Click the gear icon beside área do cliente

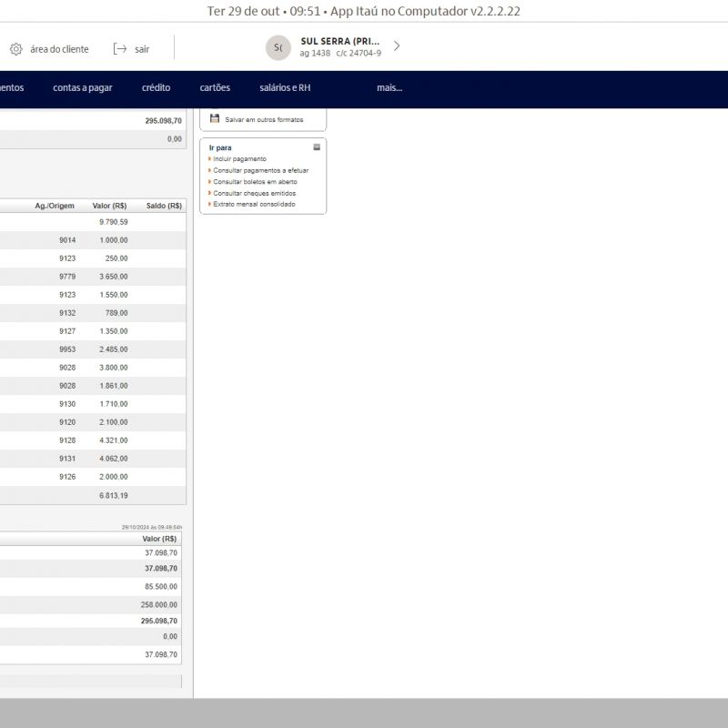(15, 49)
